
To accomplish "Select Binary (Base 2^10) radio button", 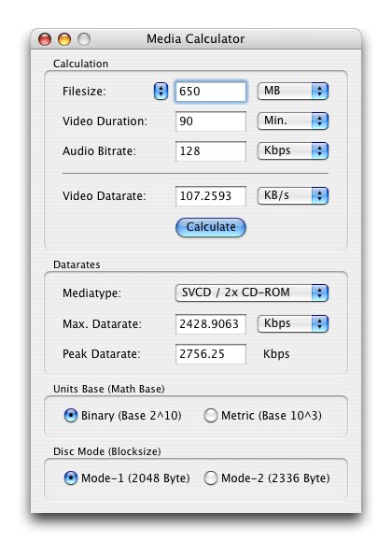I will tap(71, 416).
